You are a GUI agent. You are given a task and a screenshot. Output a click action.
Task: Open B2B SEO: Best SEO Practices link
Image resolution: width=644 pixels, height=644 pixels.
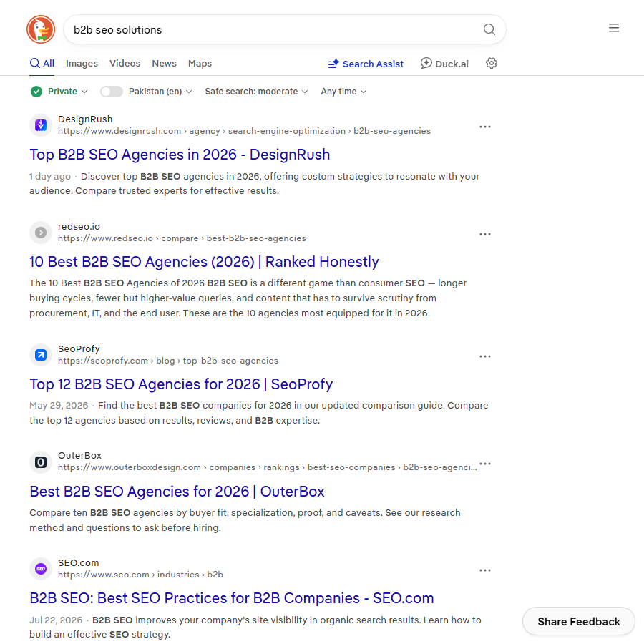point(232,598)
